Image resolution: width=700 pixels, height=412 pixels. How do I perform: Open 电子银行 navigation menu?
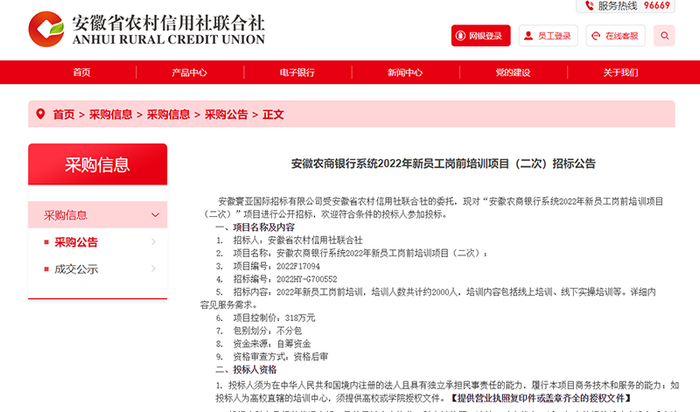[x=297, y=72]
